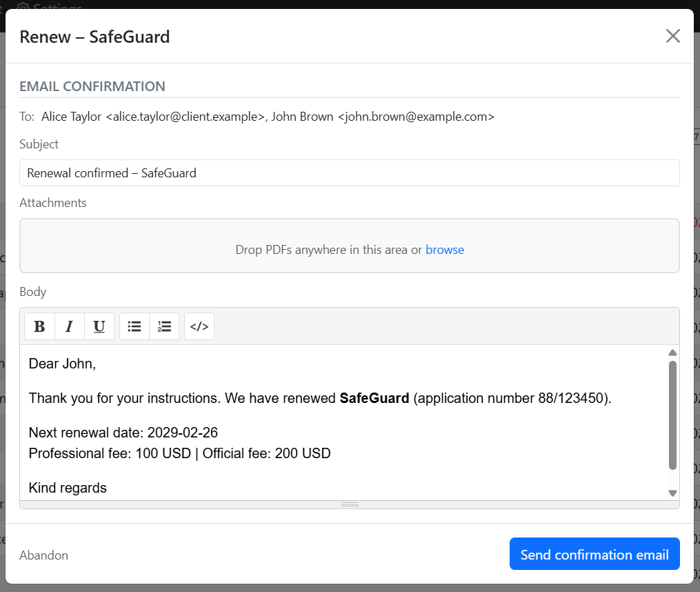700x592 pixels.
Task: Place cursor in the 'Dear John,' line
Action: (x=62, y=364)
